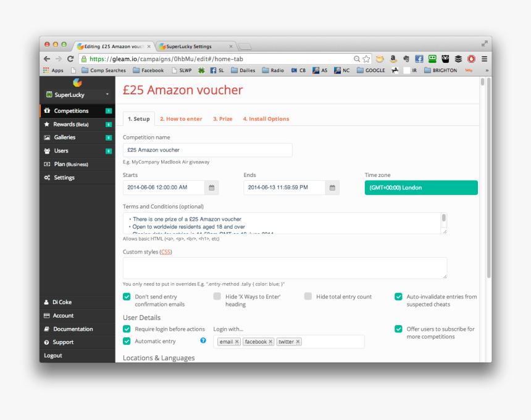
Task: Open the Dailies bookmark folder
Action: point(243,70)
